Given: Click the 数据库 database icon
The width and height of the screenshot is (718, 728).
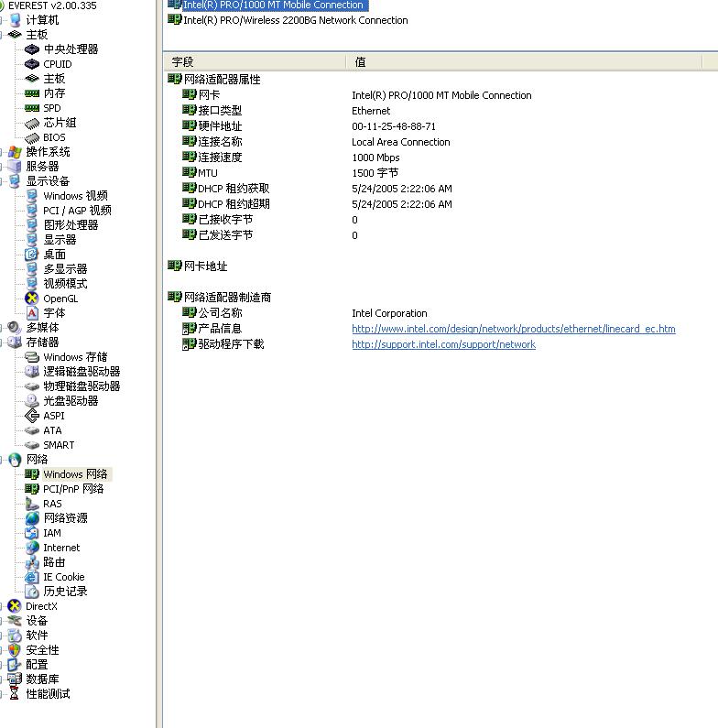Looking at the screenshot, I should click(15, 679).
